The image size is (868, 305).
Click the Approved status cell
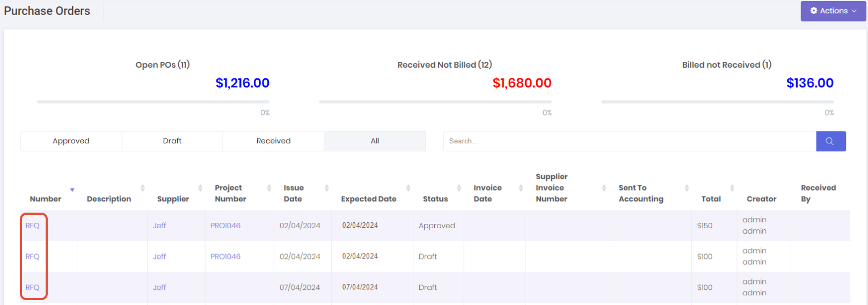click(x=437, y=226)
